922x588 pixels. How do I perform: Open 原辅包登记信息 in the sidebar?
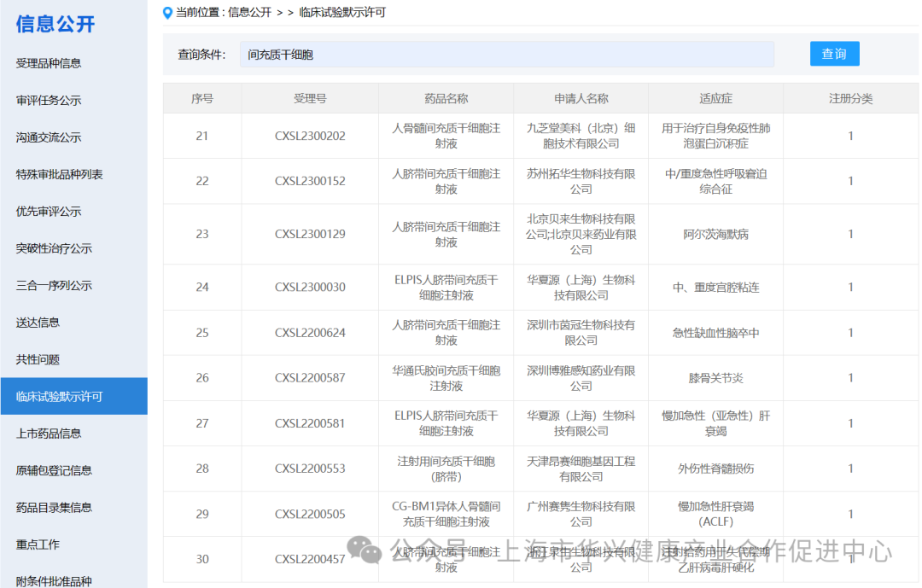tap(54, 470)
